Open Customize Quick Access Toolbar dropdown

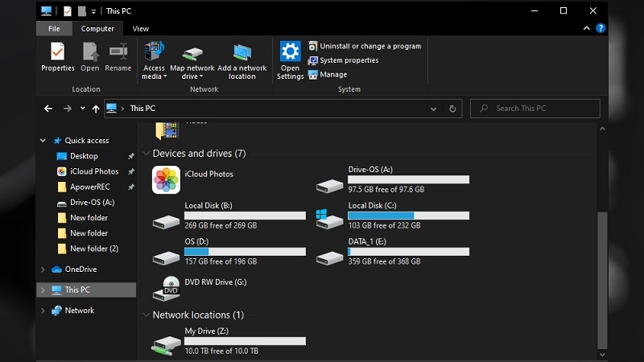coord(93,11)
